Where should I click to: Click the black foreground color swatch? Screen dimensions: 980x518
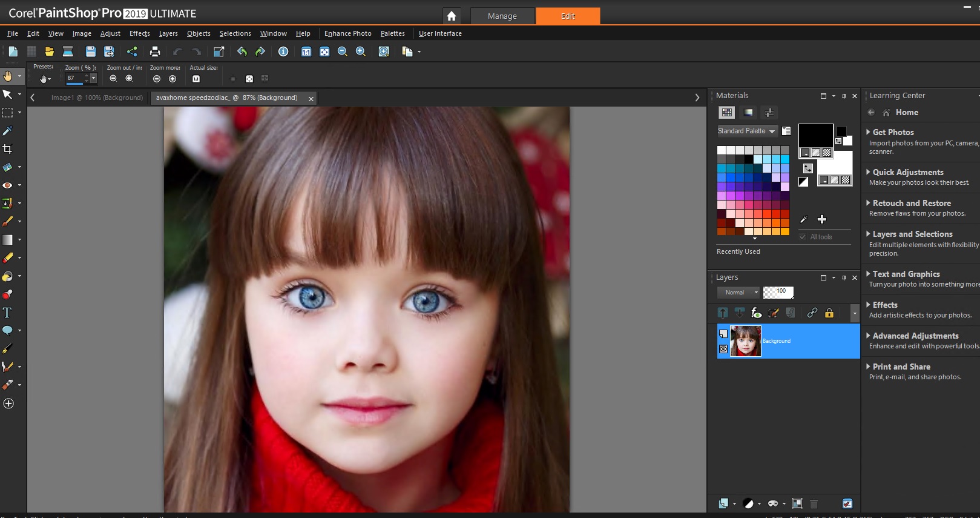[x=815, y=135]
